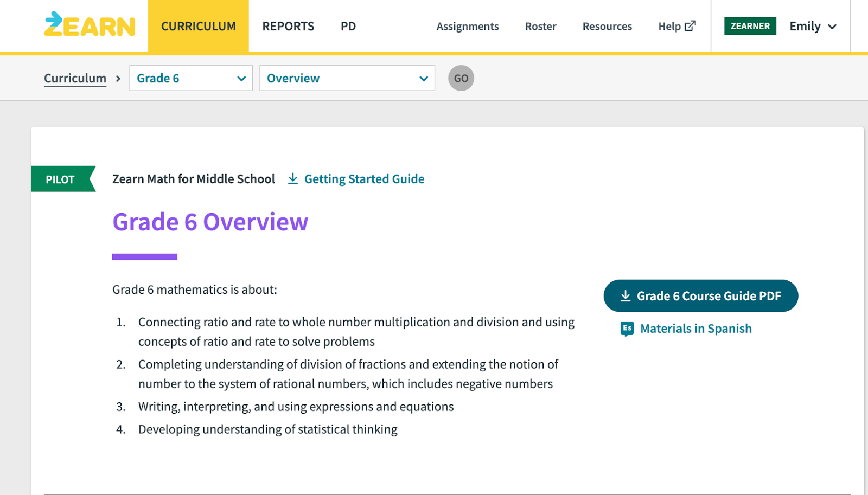Open the Grade 6 dropdown
Viewport: 868px width, 495px height.
pyautogui.click(x=191, y=78)
